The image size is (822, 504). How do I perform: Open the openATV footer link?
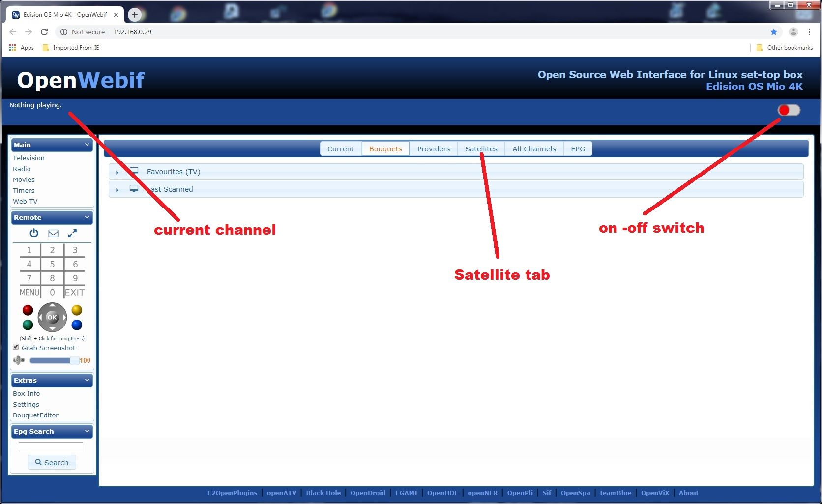tap(282, 493)
